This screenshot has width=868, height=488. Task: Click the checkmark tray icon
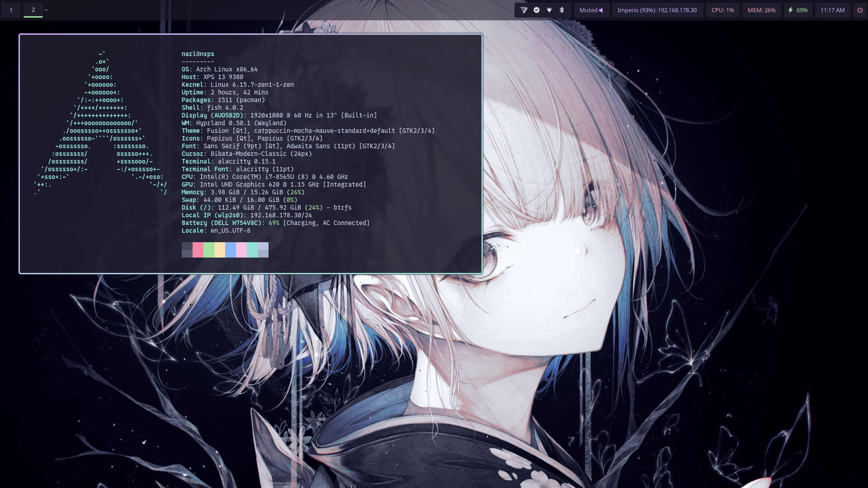tap(537, 10)
